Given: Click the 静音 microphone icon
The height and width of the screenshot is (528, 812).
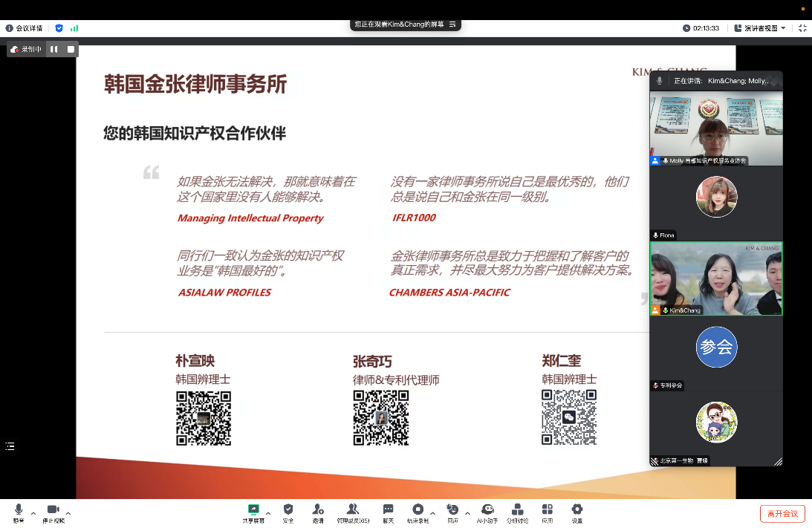Looking at the screenshot, I should pyautogui.click(x=19, y=510).
